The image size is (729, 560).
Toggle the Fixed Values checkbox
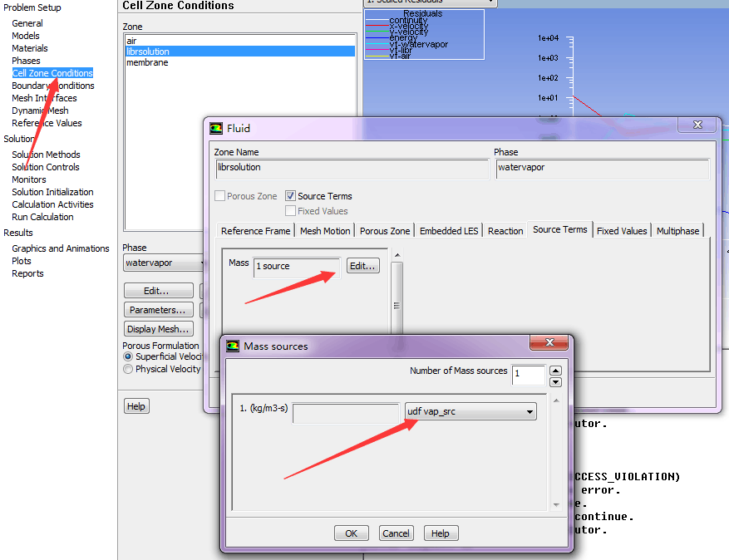pos(290,210)
